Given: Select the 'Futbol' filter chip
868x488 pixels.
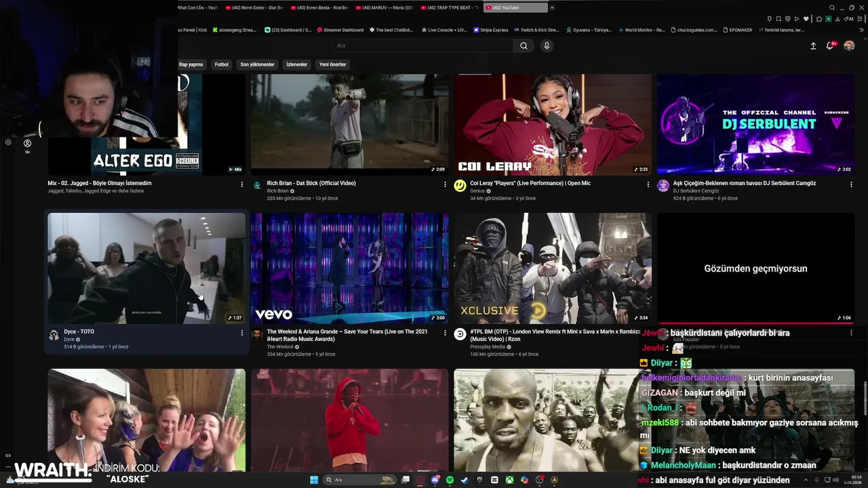Looking at the screenshot, I should [222, 64].
